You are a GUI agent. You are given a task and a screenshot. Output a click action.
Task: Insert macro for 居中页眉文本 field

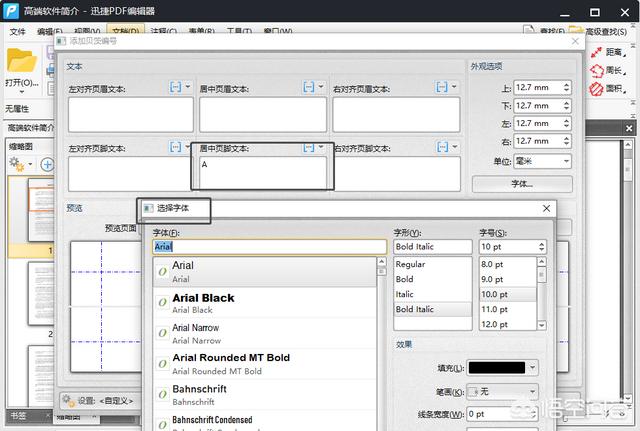[309, 87]
